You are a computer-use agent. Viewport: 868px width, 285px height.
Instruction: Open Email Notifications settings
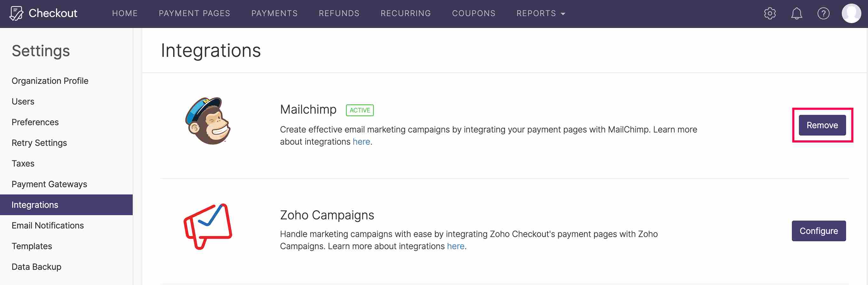(x=48, y=225)
